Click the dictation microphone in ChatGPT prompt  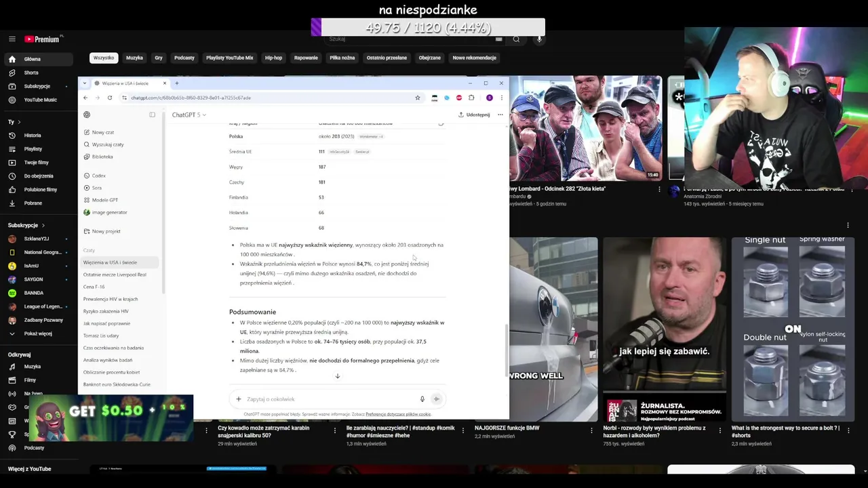coord(422,399)
